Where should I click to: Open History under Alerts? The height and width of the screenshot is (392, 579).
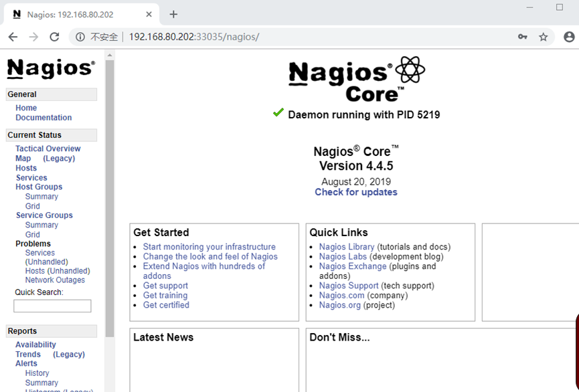(x=37, y=373)
